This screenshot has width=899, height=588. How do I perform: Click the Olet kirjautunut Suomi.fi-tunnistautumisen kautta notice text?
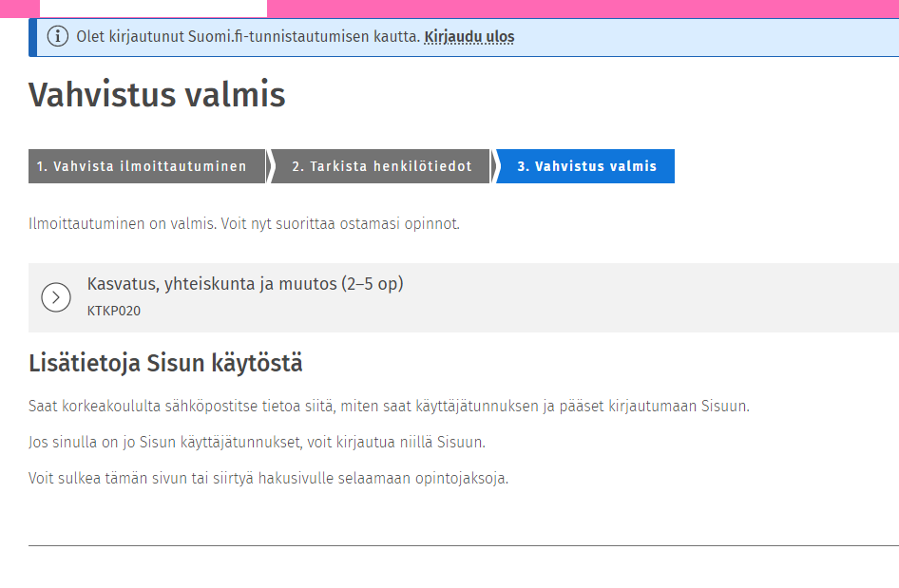[248, 37]
